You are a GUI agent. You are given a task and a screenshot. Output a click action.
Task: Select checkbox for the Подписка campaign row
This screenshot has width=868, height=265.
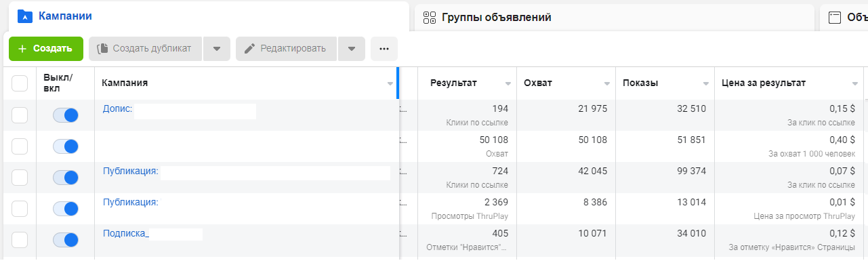(20, 240)
